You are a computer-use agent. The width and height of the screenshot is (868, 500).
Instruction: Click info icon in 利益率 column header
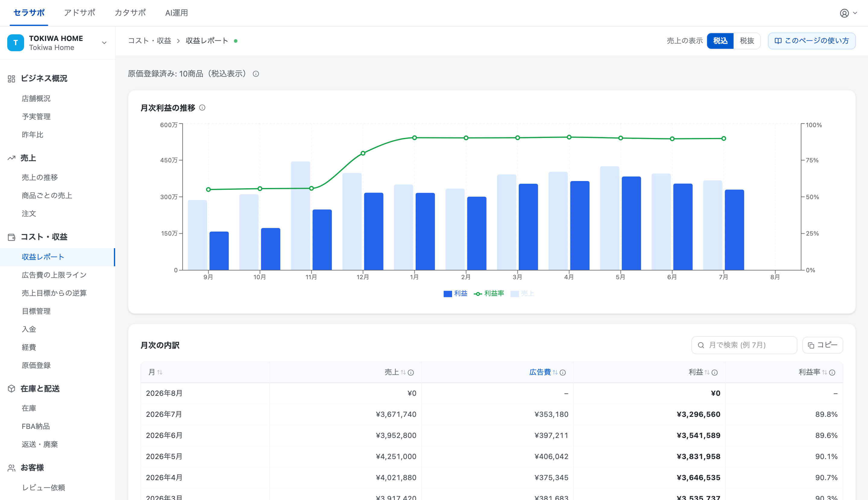click(832, 373)
